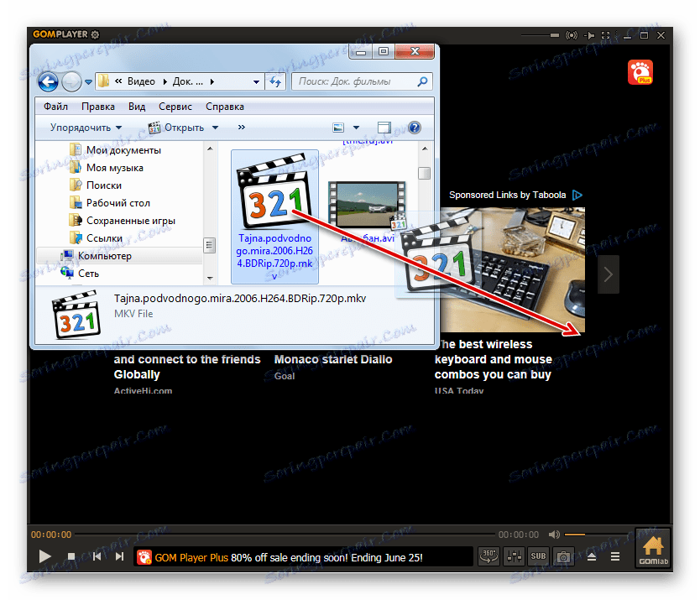
Task: Open the playlist hamburger icon
Action: [615, 556]
